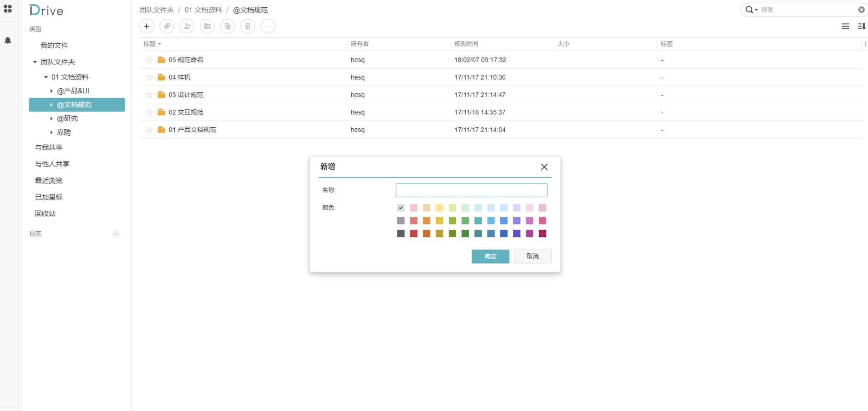Expand the 应聘 tree node
Image resolution: width=868 pixels, height=411 pixels.
click(51, 132)
